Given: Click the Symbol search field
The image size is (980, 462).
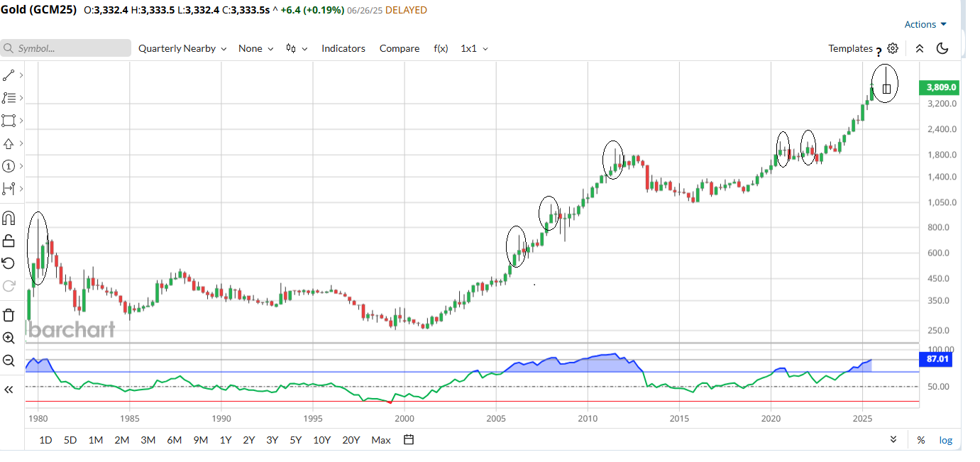Looking at the screenshot, I should (x=66, y=48).
